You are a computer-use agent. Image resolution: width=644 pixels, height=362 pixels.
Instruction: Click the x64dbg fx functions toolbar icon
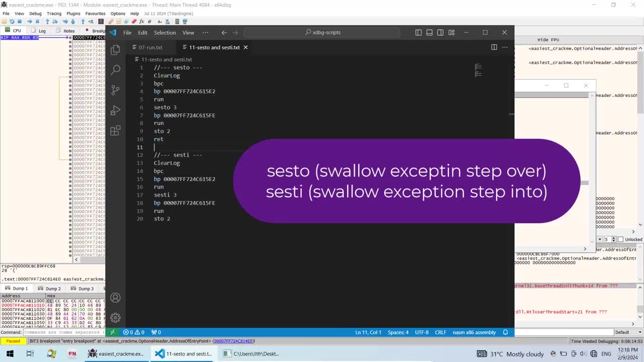tap(141, 22)
